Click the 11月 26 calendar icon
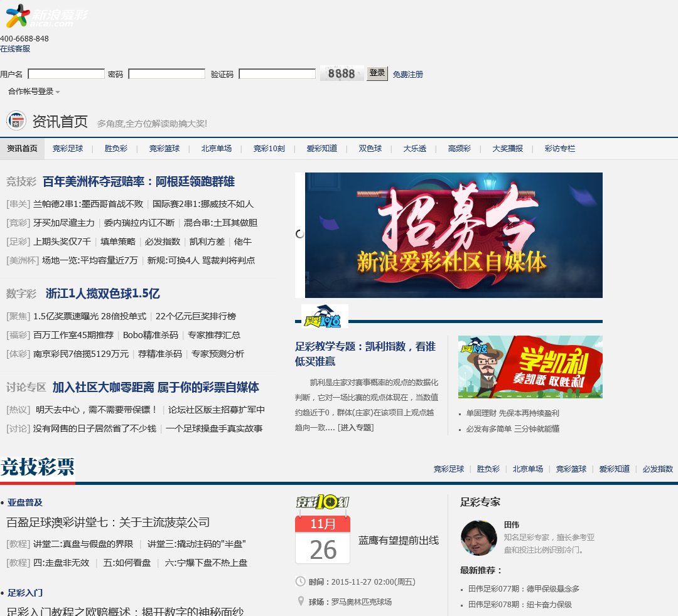This screenshot has width=678, height=616. (x=323, y=539)
